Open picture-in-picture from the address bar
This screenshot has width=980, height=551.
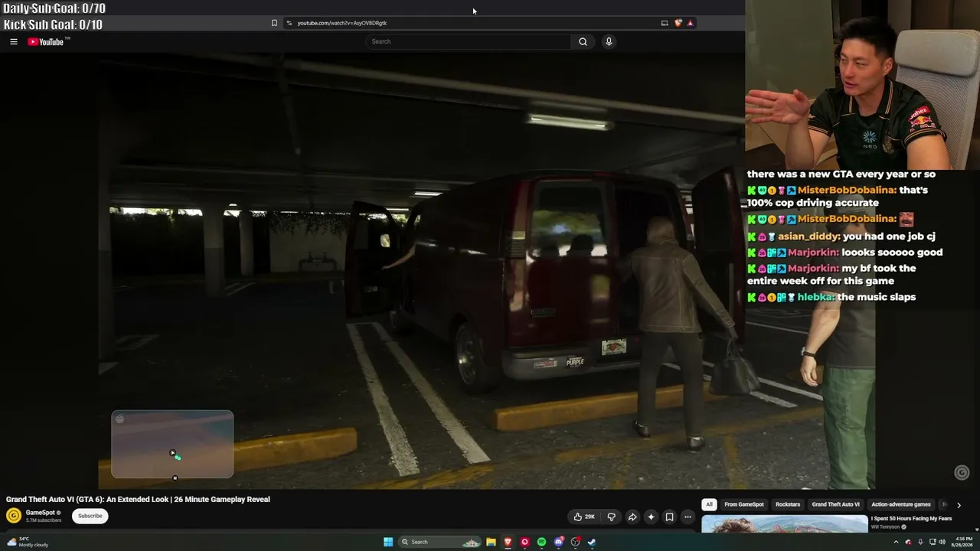click(665, 23)
